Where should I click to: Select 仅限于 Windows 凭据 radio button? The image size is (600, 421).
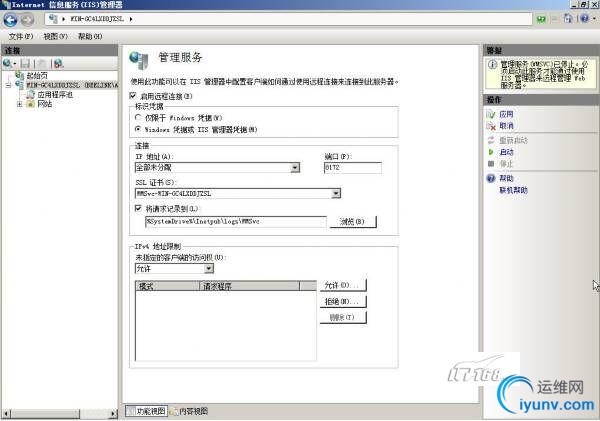click(x=138, y=117)
